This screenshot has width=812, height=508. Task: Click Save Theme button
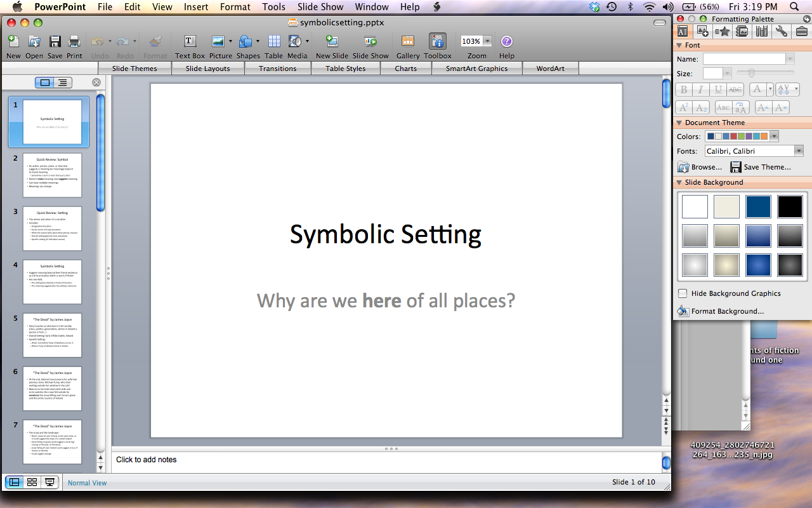coord(761,167)
